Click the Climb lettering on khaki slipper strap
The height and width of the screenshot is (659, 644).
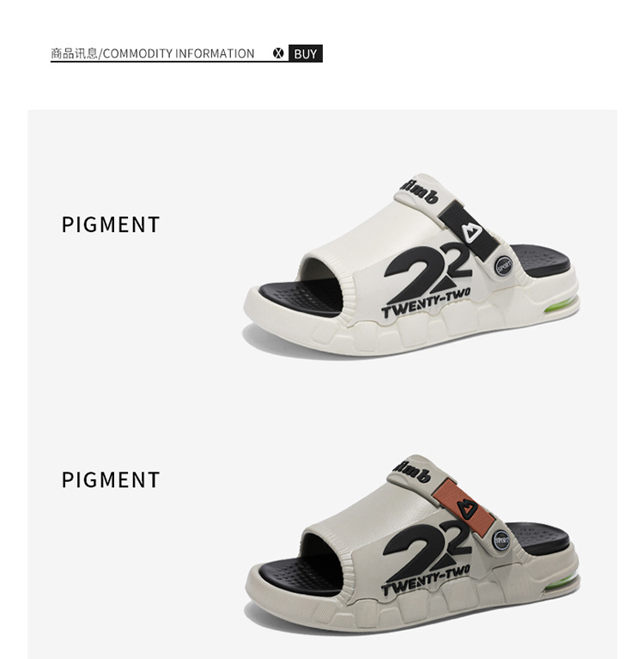click(x=414, y=471)
